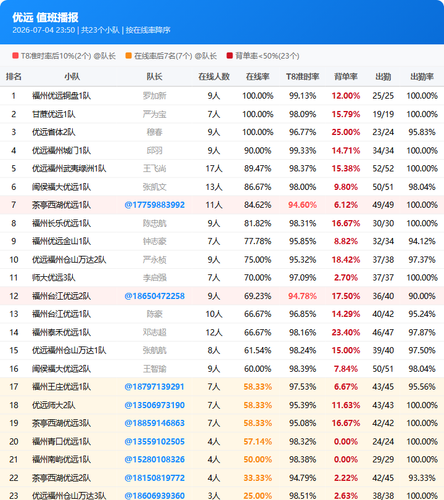The width and height of the screenshot is (444, 500).
Task: Click the 背单率 value 2.70%
Action: point(346,278)
